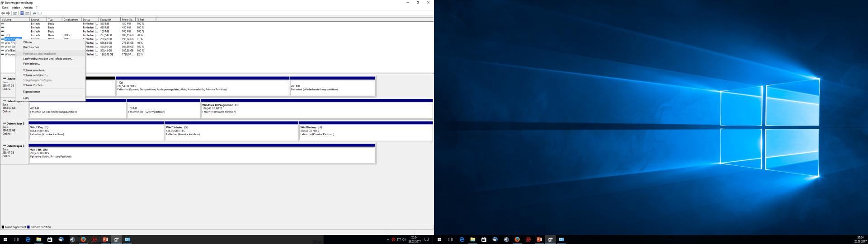Click the Back arrow in Datenträgerverwaltung toolbar
Screen dimensions: 868x244
pyautogui.click(x=3, y=13)
